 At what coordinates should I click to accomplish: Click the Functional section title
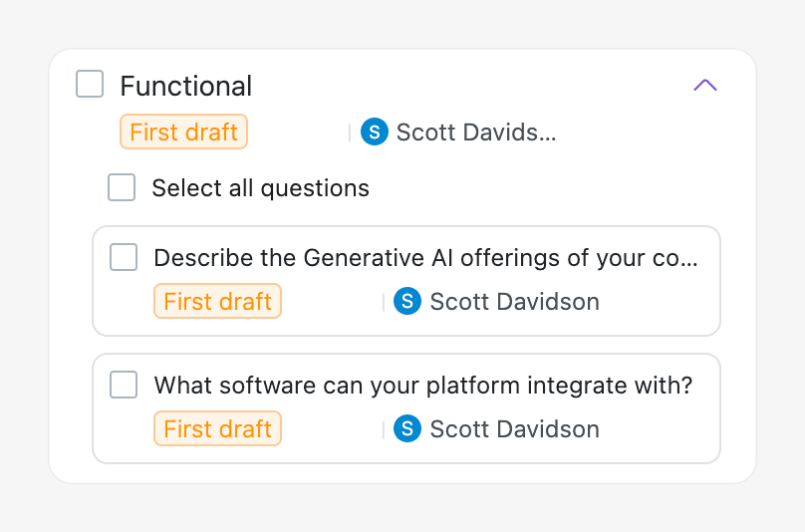click(185, 86)
